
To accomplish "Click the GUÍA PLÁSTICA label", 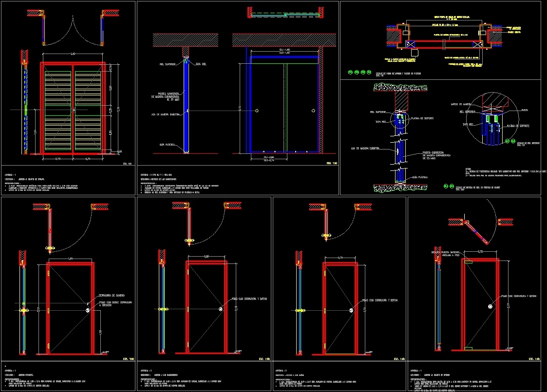I will [x=167, y=144].
